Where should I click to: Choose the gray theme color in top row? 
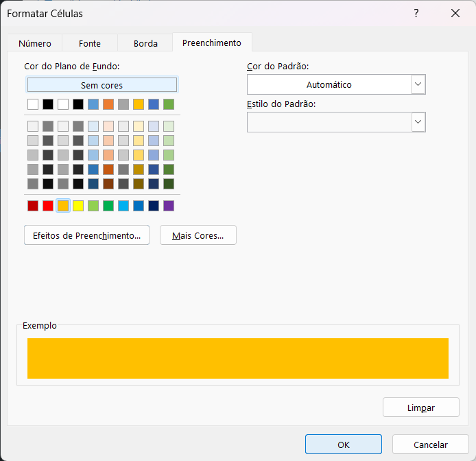point(123,104)
